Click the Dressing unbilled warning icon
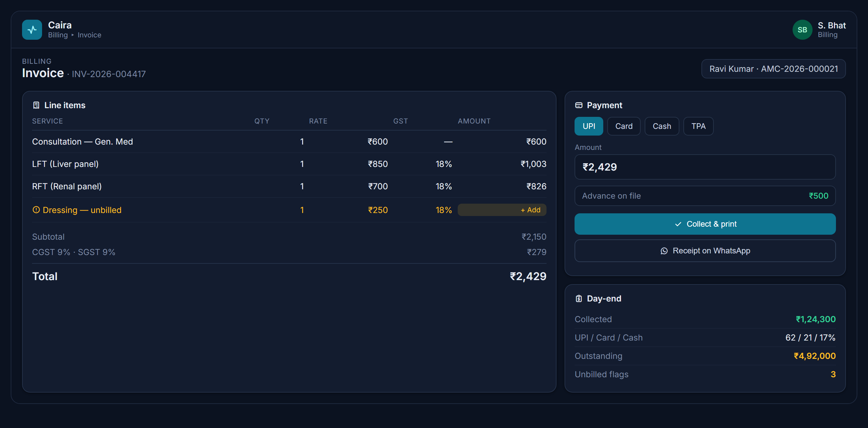The height and width of the screenshot is (428, 868). [36, 210]
